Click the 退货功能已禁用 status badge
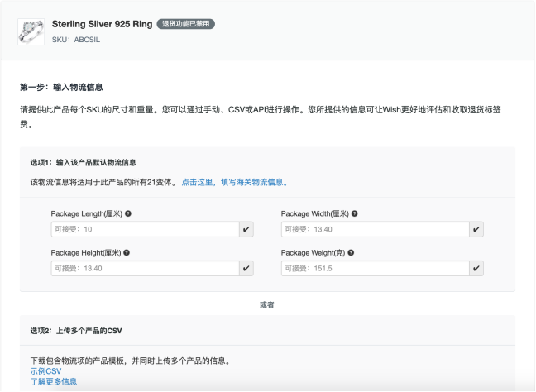Screen dimensions: 536x392 [185, 24]
